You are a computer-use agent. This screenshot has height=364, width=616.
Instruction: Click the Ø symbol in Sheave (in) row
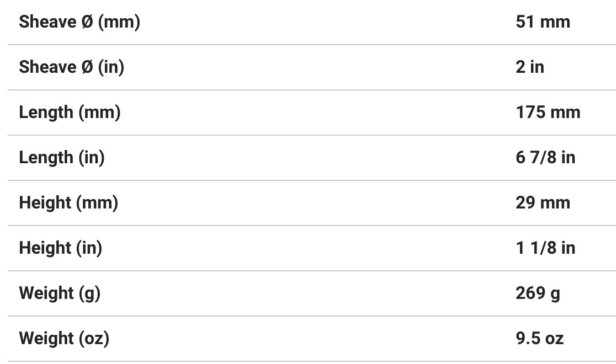click(87, 67)
